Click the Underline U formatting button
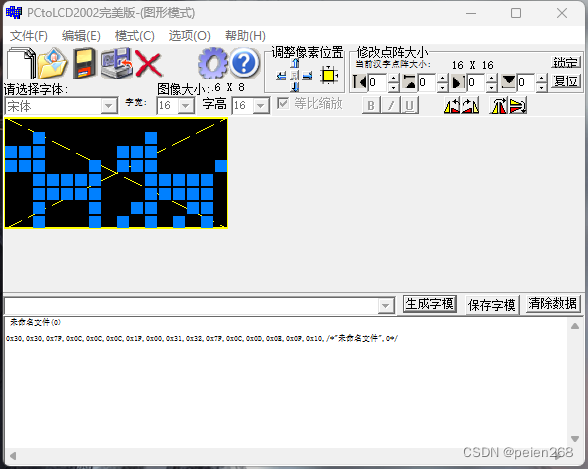Image resolution: width=588 pixels, height=469 pixels. point(410,105)
